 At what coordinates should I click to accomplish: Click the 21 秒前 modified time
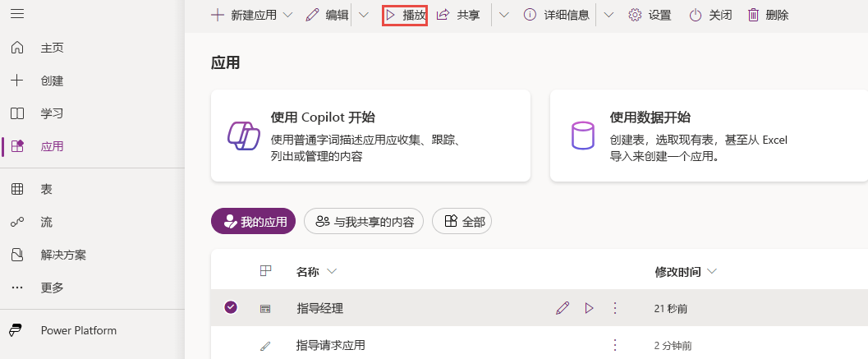tap(671, 309)
